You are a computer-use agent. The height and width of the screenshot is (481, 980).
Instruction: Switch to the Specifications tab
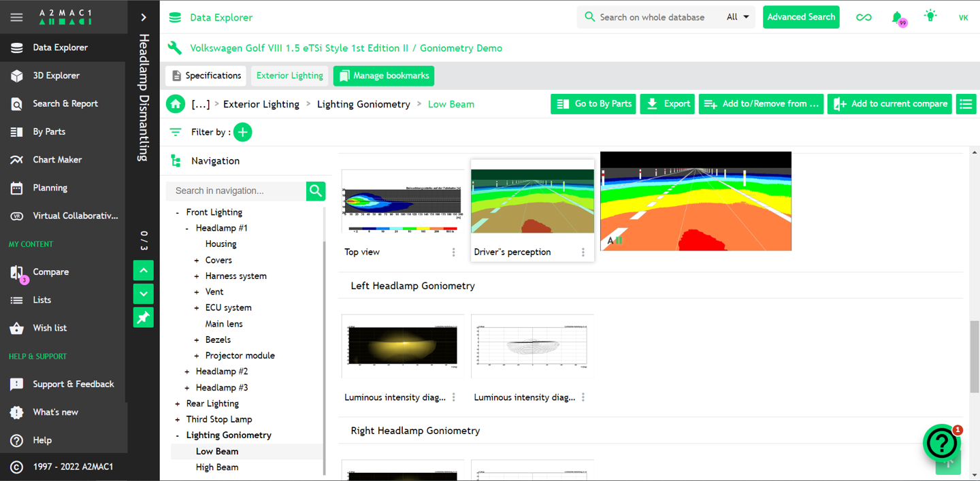(x=206, y=76)
